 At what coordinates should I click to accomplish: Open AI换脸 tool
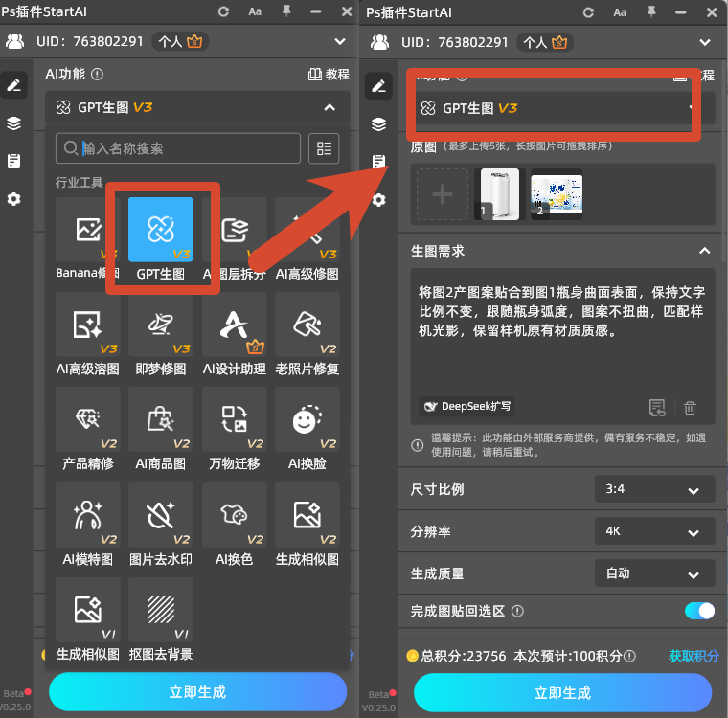tap(307, 419)
